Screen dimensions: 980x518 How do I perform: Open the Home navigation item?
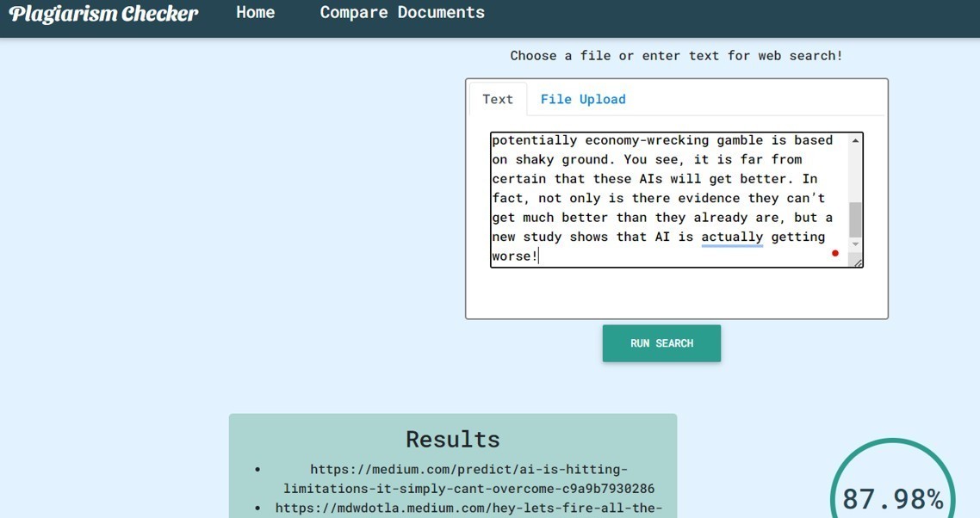[256, 13]
